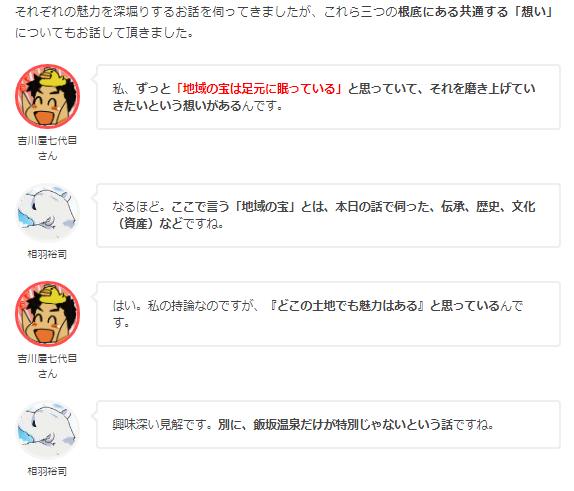
Task: Click the bubble mentioning 伝承、歴史、文化
Action: [328, 215]
